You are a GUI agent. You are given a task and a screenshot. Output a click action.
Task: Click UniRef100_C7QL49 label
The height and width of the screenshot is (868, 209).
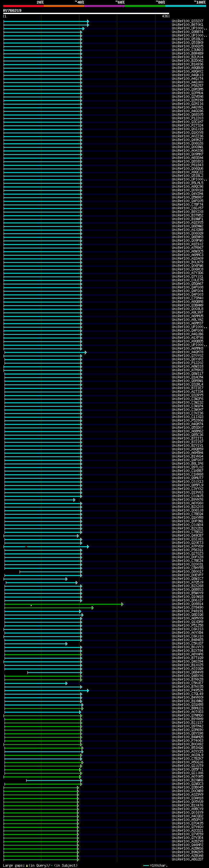click(187, 694)
